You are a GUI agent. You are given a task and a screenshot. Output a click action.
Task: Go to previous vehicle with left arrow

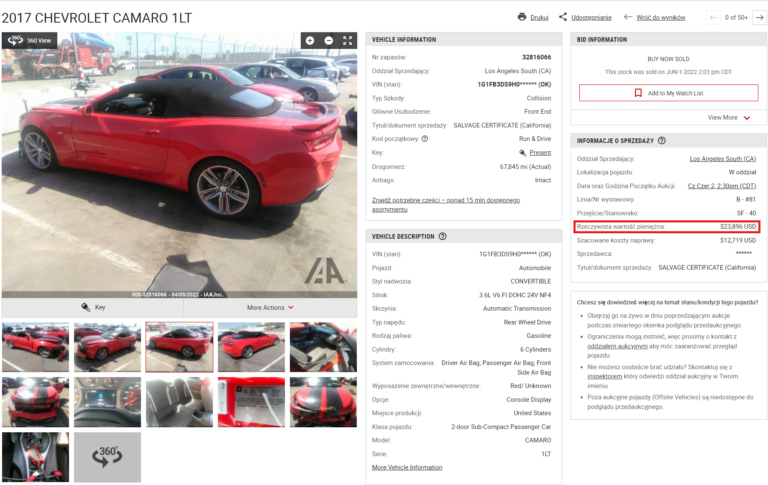(713, 17)
